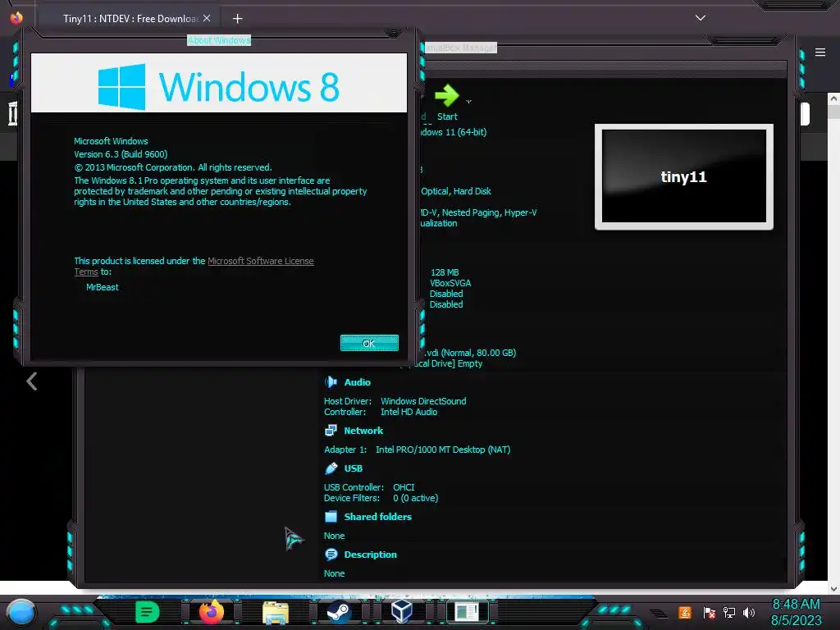Open the Shared folders section heading
This screenshot has width=840, height=630.
[x=377, y=517]
